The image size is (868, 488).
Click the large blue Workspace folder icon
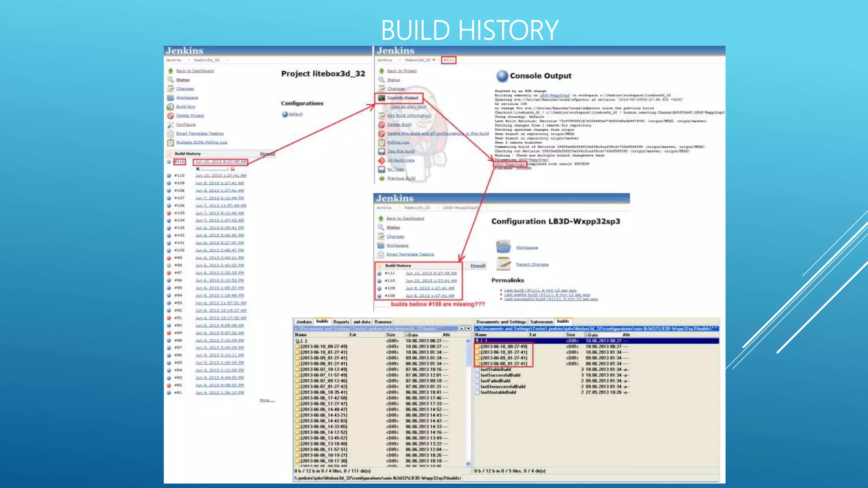point(503,247)
